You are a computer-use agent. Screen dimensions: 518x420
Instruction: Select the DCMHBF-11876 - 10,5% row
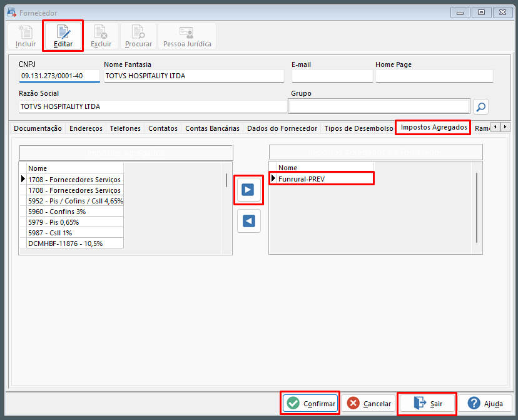[75, 243]
